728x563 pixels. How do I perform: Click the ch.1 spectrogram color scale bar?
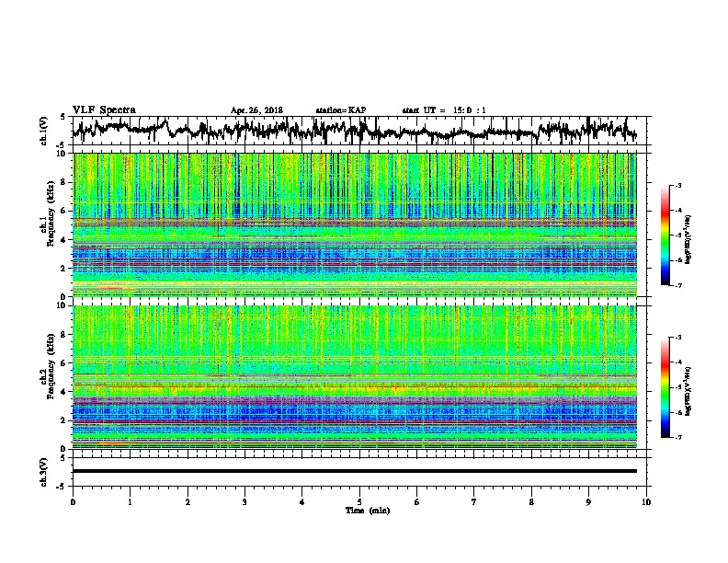pos(665,236)
